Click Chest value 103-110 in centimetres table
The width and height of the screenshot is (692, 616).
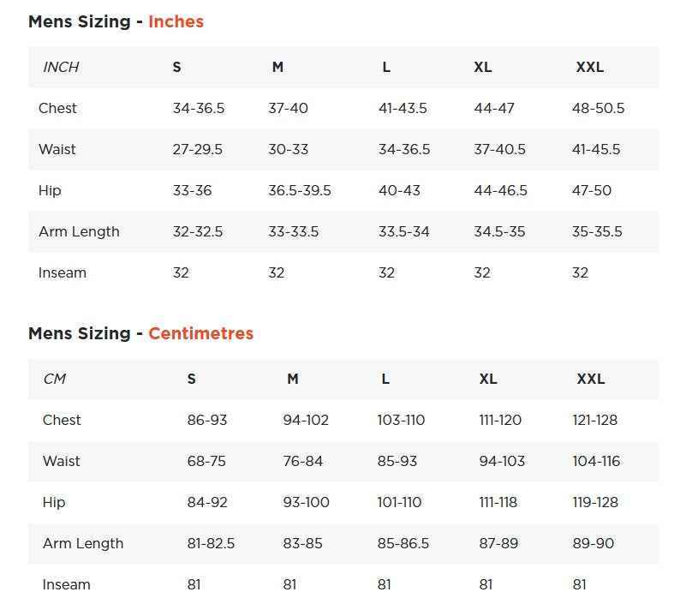tap(401, 420)
